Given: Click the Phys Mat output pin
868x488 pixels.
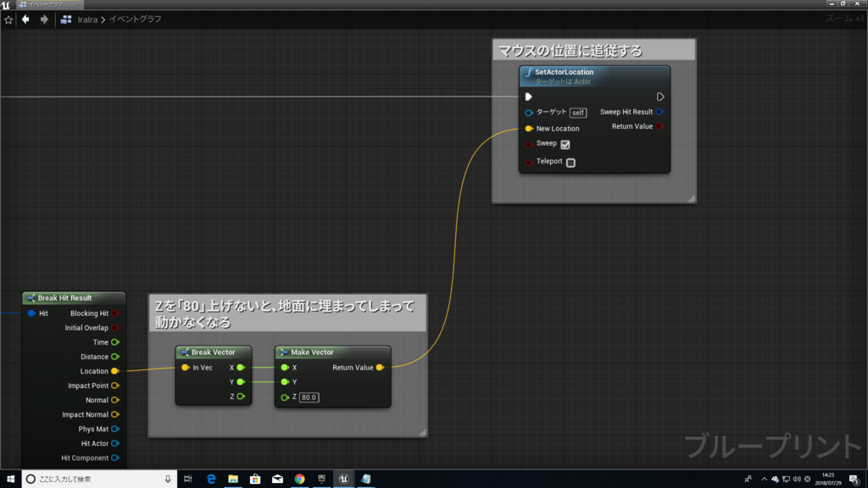Looking at the screenshot, I should 114,429.
